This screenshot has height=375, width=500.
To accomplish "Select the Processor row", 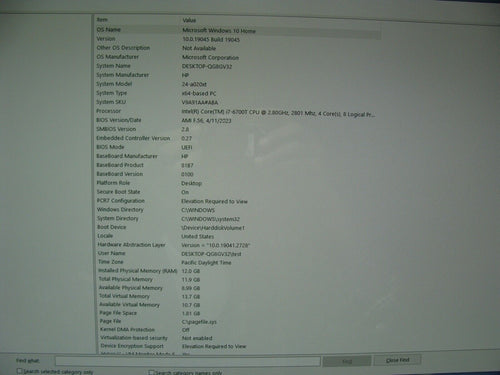I will (237, 112).
